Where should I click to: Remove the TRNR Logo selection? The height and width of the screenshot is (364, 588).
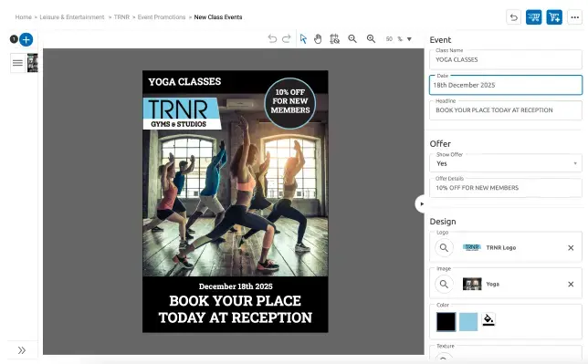pyautogui.click(x=571, y=248)
